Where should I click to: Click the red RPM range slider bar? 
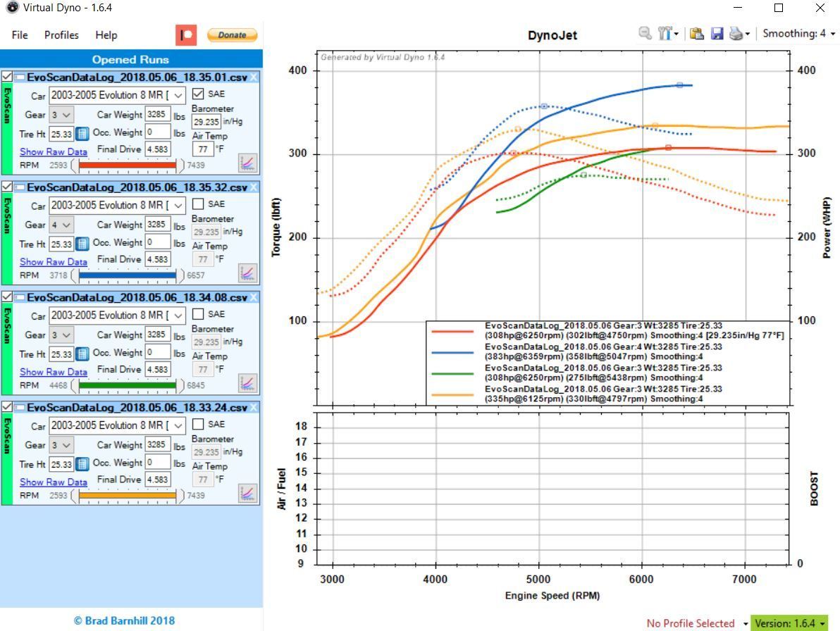(x=128, y=165)
